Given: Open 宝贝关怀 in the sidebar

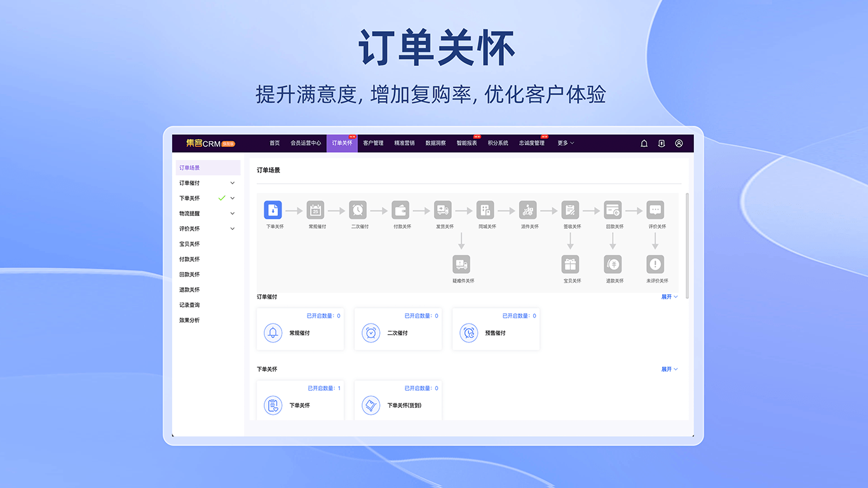Looking at the screenshot, I should 189,244.
